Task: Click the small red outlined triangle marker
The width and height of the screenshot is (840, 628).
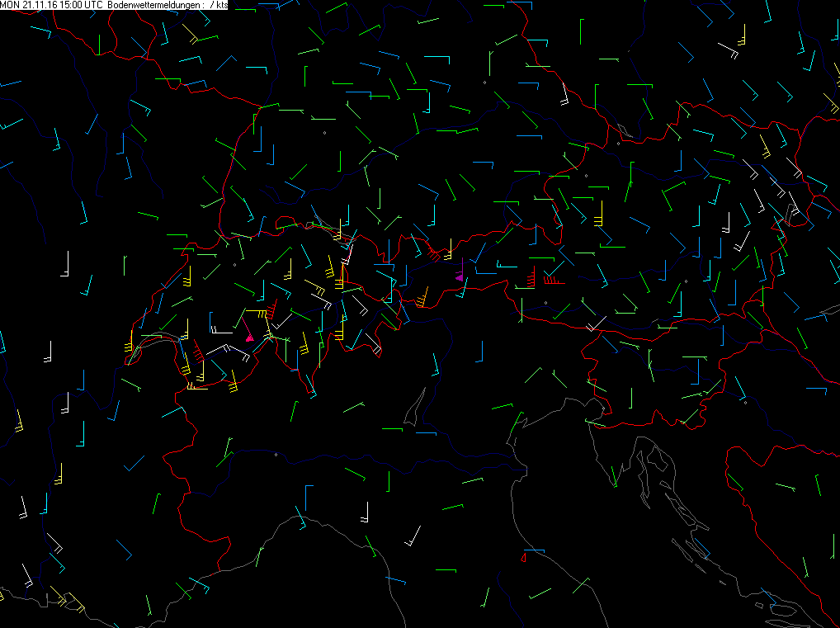Action: 523,558
